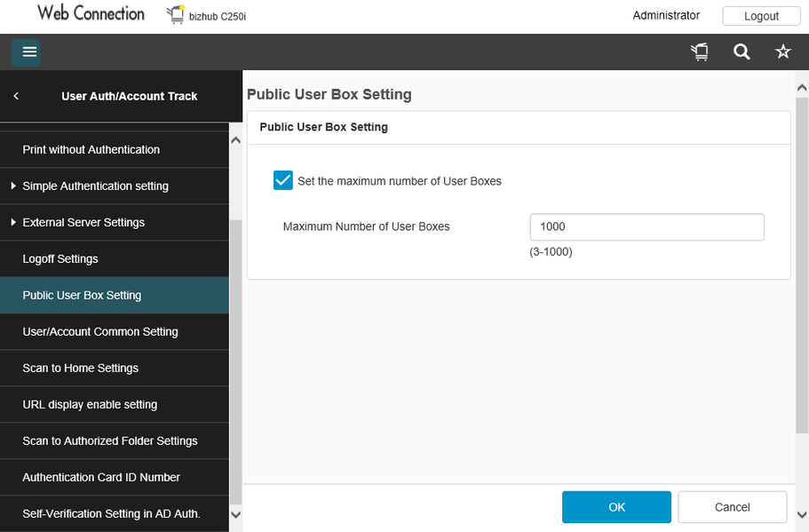This screenshot has width=809, height=532.
Task: Log out with the Logout button
Action: click(x=761, y=16)
